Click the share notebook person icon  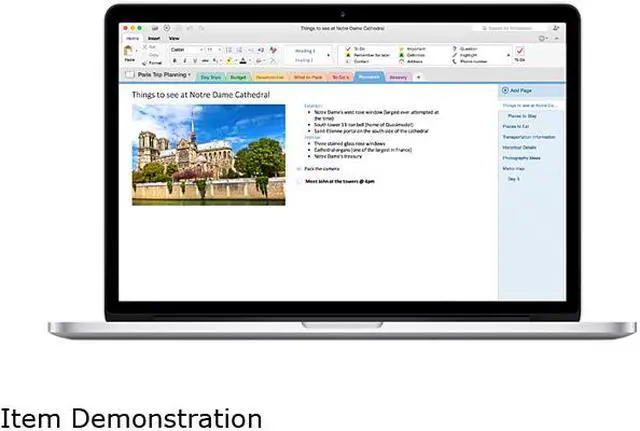(x=556, y=28)
